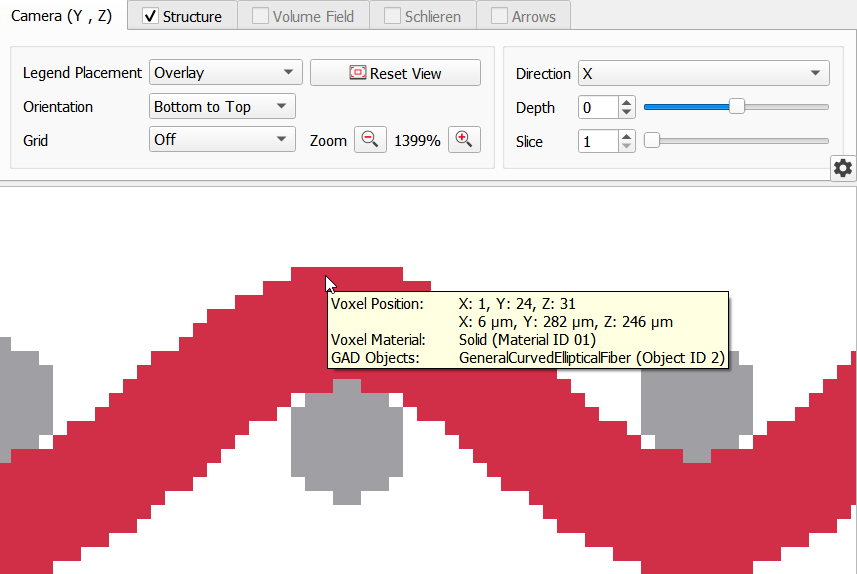Screen dimensions: 857x574
Task: Toggle the Structure checkbox
Action: (150, 16)
